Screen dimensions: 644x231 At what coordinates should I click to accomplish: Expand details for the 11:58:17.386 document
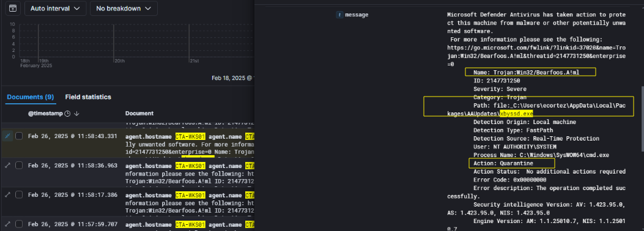pyautogui.click(x=7, y=194)
